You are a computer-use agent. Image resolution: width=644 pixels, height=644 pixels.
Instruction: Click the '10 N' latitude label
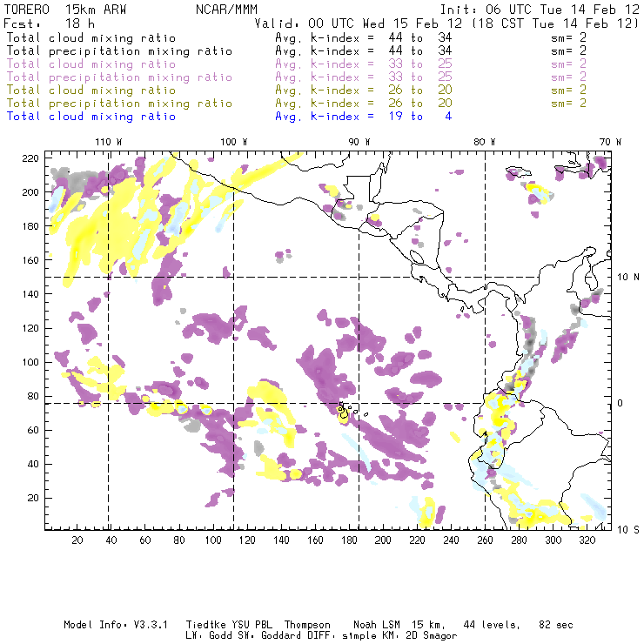[x=628, y=278]
